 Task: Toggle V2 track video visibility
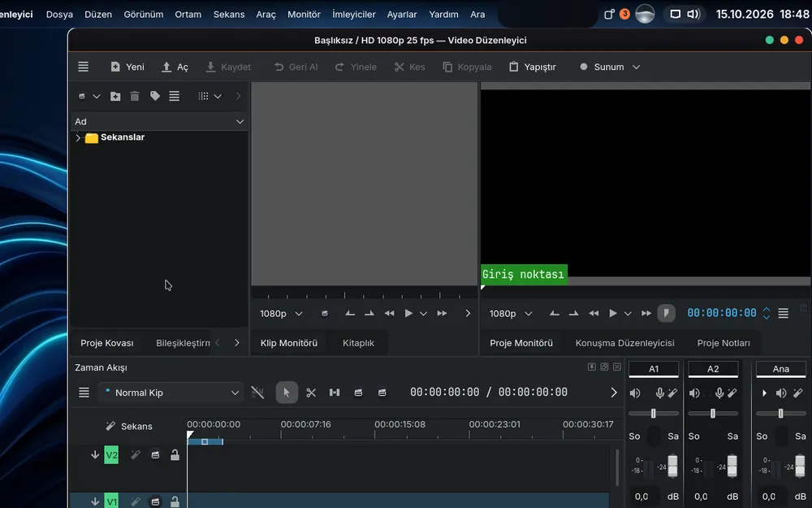155,455
